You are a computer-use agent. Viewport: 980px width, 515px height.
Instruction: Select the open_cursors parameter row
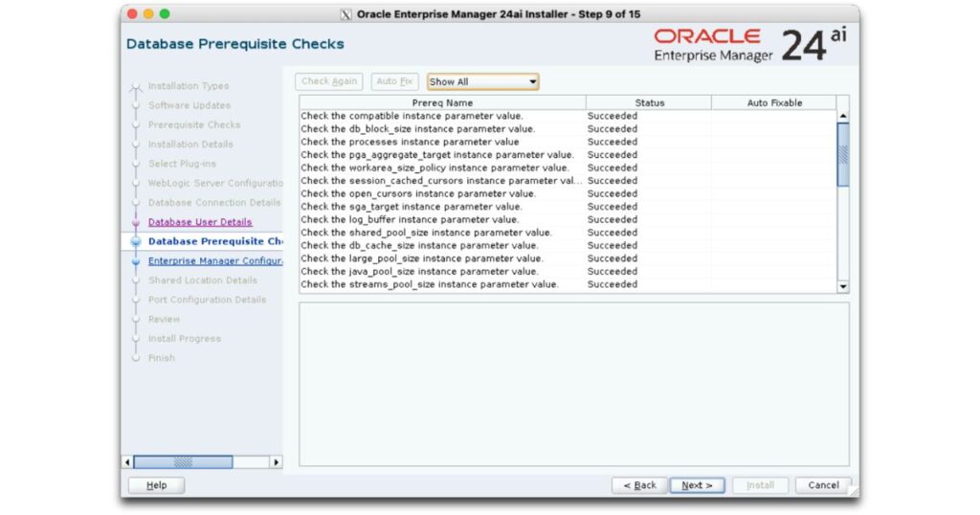[568, 193]
